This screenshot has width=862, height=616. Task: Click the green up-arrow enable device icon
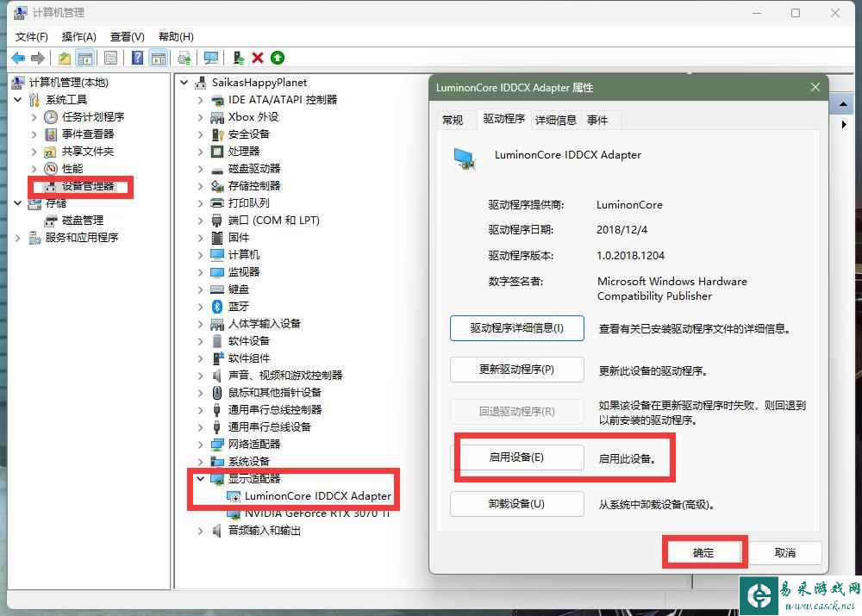tap(277, 58)
